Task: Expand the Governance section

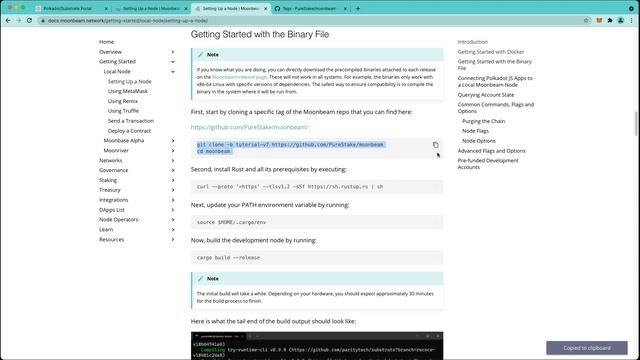Action: click(173, 170)
